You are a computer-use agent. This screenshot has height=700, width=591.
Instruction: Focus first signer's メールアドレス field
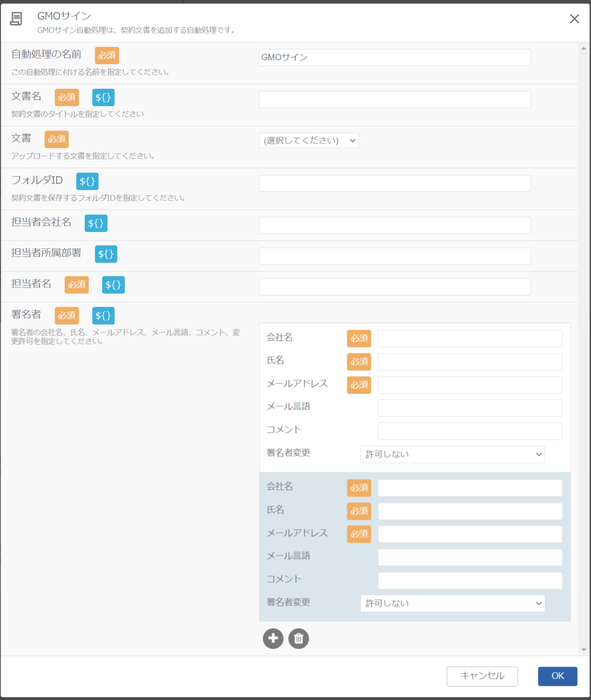click(x=470, y=385)
